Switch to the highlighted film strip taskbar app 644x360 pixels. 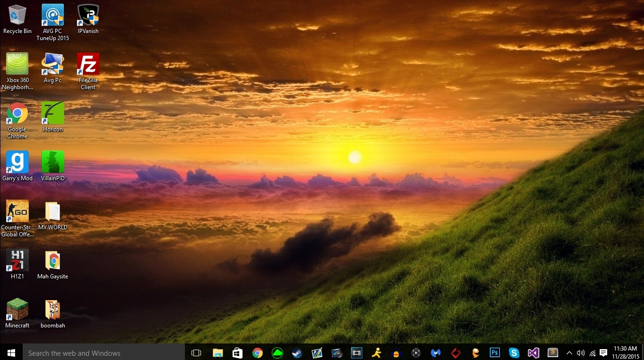pyautogui.click(x=356, y=353)
